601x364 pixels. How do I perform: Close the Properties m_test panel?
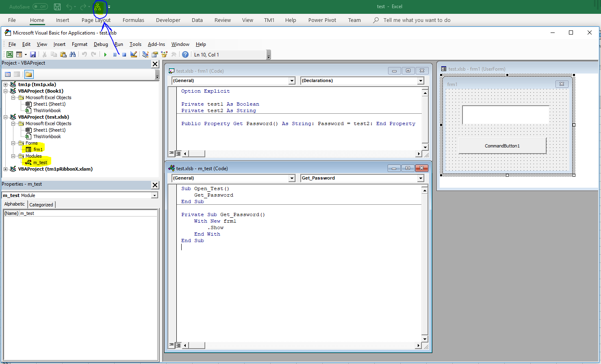(155, 185)
